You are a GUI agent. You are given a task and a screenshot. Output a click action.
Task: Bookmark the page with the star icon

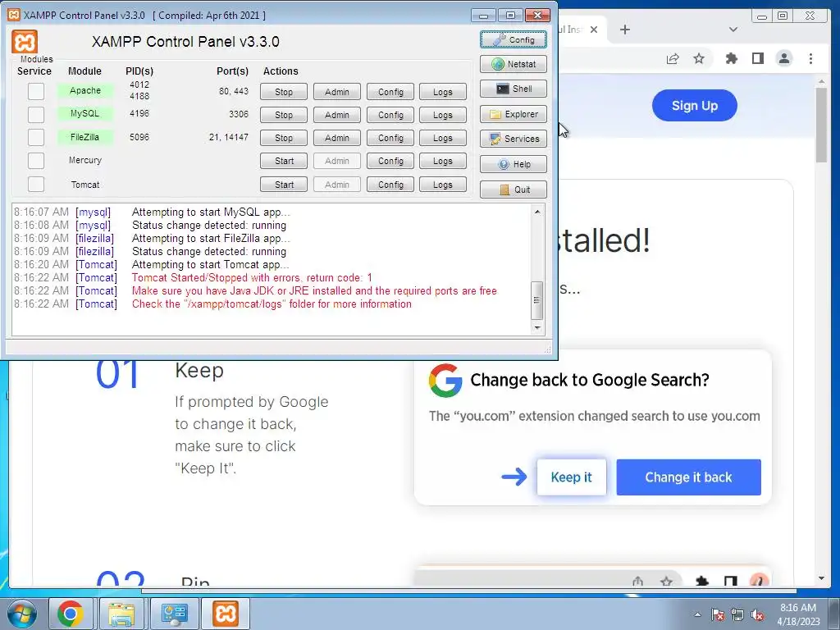[x=699, y=58]
